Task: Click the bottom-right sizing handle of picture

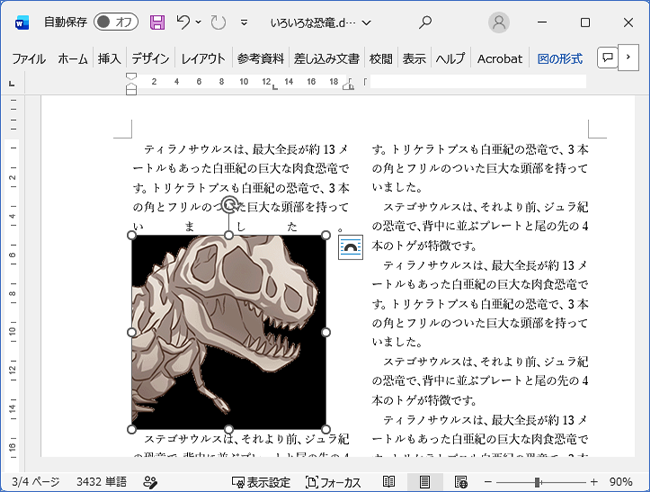Action: (x=326, y=429)
